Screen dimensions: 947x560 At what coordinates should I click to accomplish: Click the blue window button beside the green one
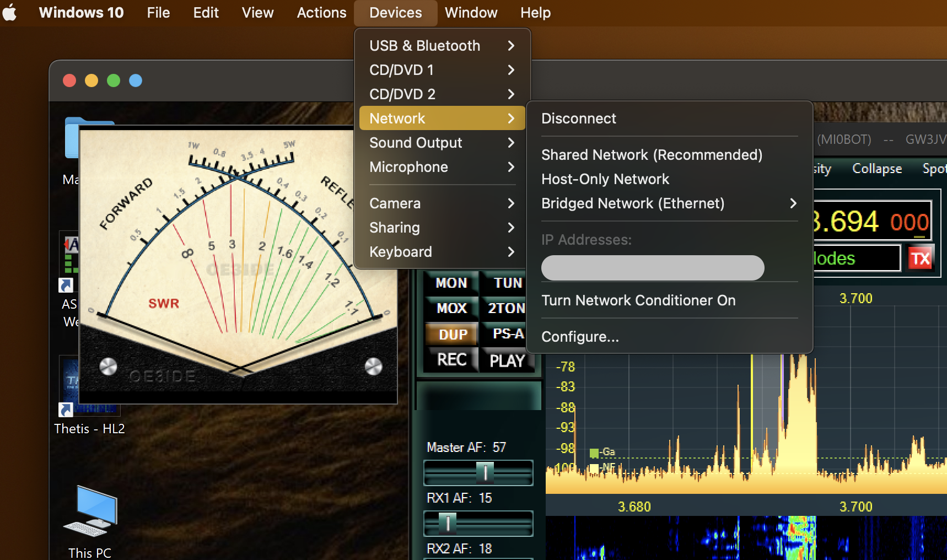tap(136, 81)
